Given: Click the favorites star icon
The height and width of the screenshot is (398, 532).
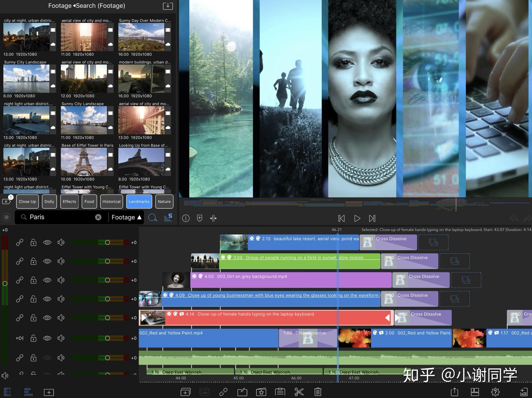Looking at the screenshot, I should click(261, 392).
